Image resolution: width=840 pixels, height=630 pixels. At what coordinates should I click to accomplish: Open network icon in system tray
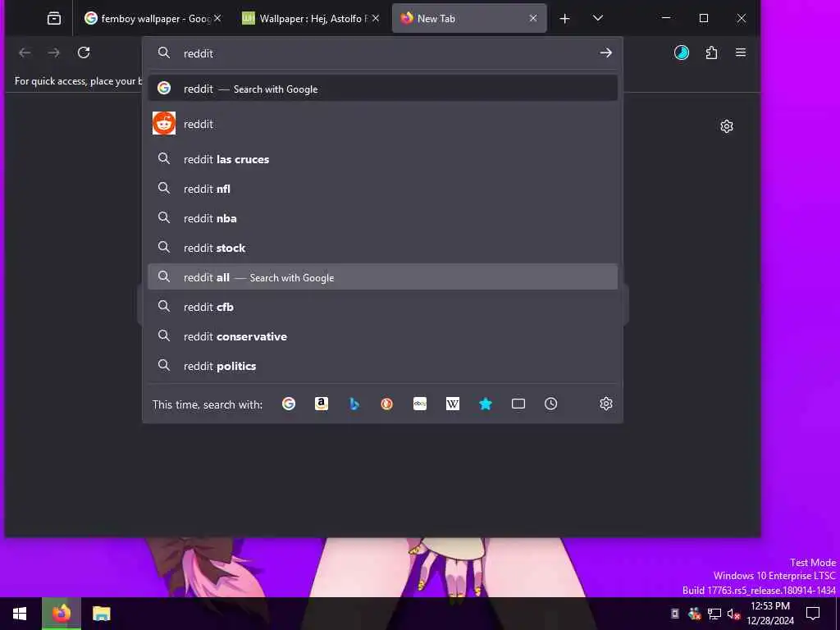tap(714, 614)
